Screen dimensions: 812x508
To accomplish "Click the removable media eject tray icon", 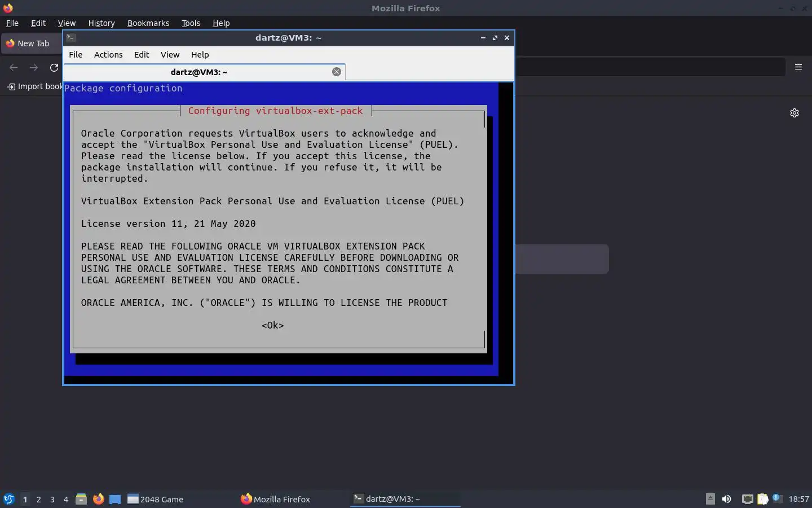I will click(710, 499).
